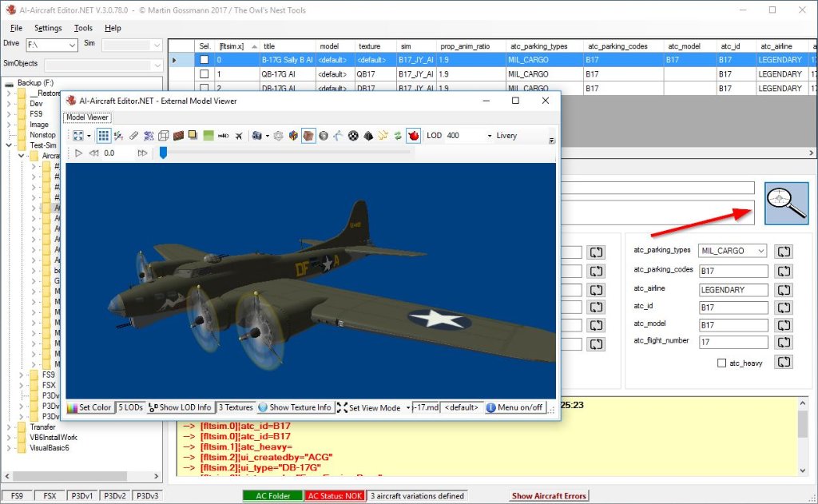Click the black airplane icon in viewer toolbar
This screenshot has width=818, height=504.
click(238, 136)
